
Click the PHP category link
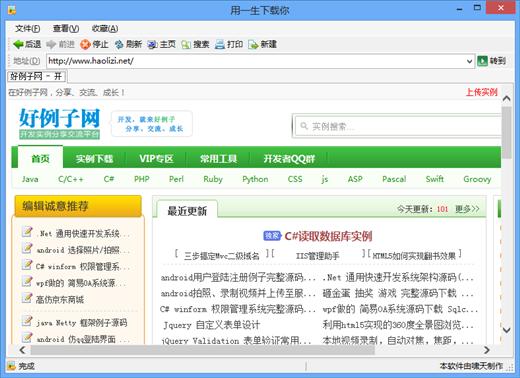(x=142, y=179)
